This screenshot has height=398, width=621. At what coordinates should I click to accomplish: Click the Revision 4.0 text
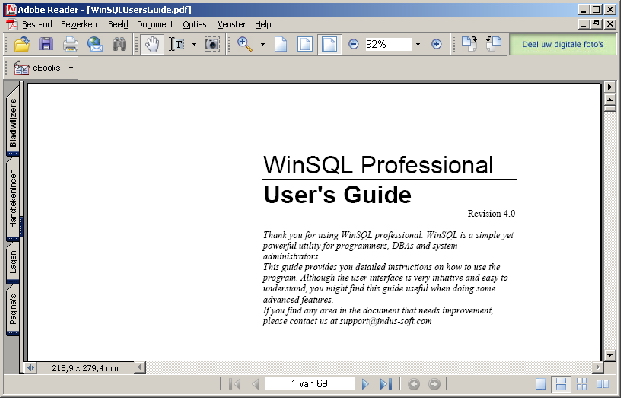[491, 214]
